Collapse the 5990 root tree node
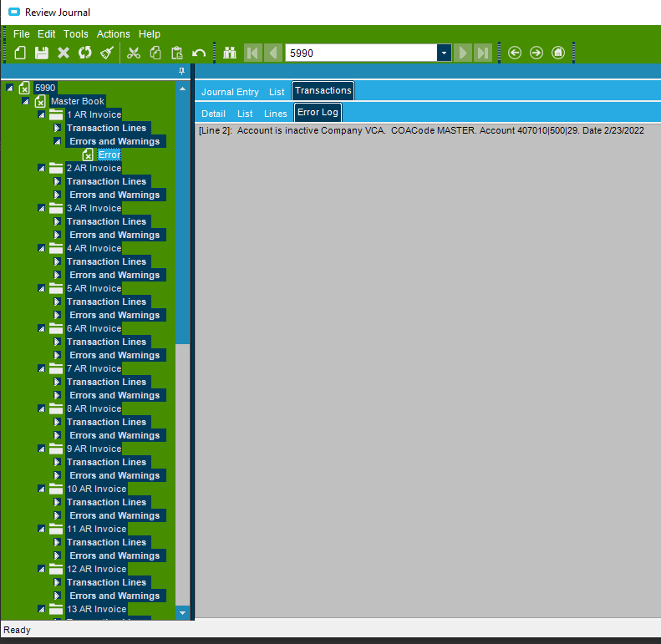This screenshot has height=644, width=661. tap(9, 88)
